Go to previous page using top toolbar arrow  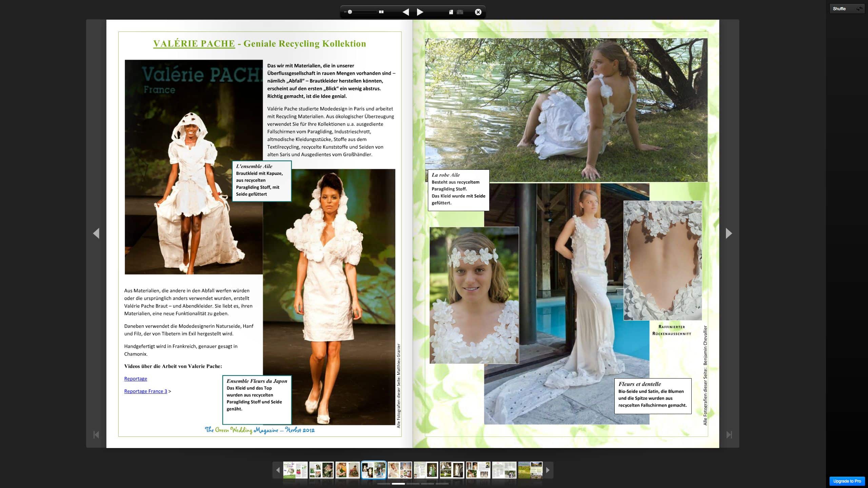click(x=406, y=12)
